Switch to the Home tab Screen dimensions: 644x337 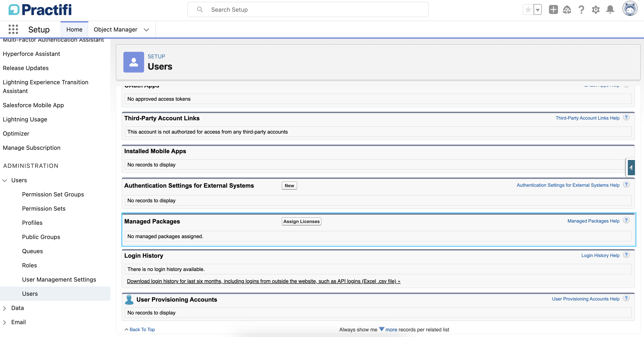point(74,30)
